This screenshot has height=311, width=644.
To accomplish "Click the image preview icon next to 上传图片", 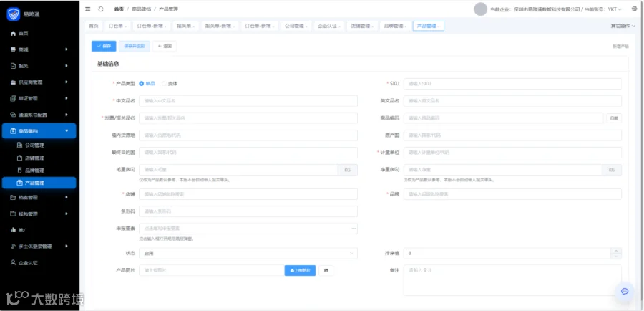I will (326, 270).
